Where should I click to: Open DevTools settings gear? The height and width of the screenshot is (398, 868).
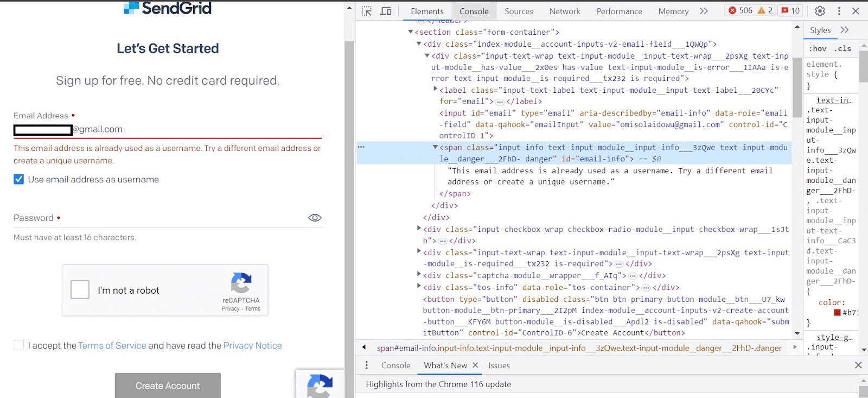[820, 11]
